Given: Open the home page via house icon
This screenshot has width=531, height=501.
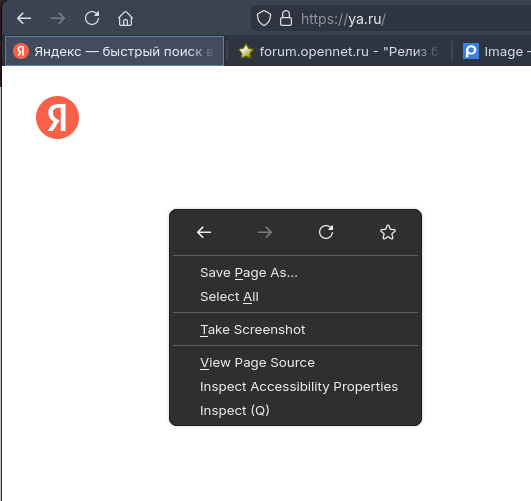Looking at the screenshot, I should click(x=125, y=18).
